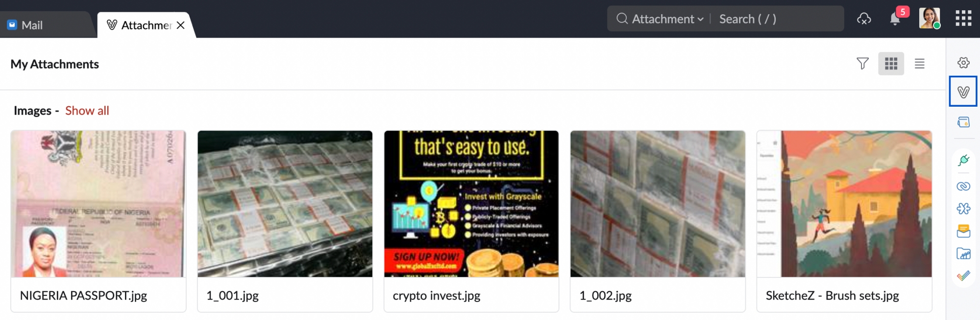Click the Show all images link
Image resolution: width=980 pixels, height=320 pixels.
coord(87,111)
